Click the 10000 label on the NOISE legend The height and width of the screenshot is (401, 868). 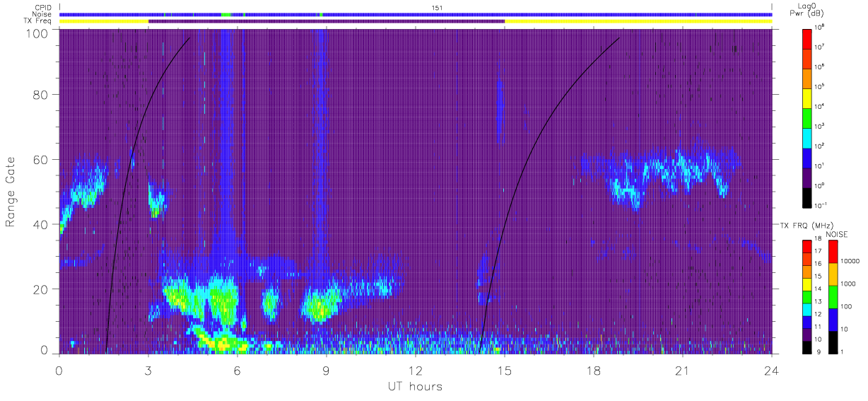click(850, 262)
